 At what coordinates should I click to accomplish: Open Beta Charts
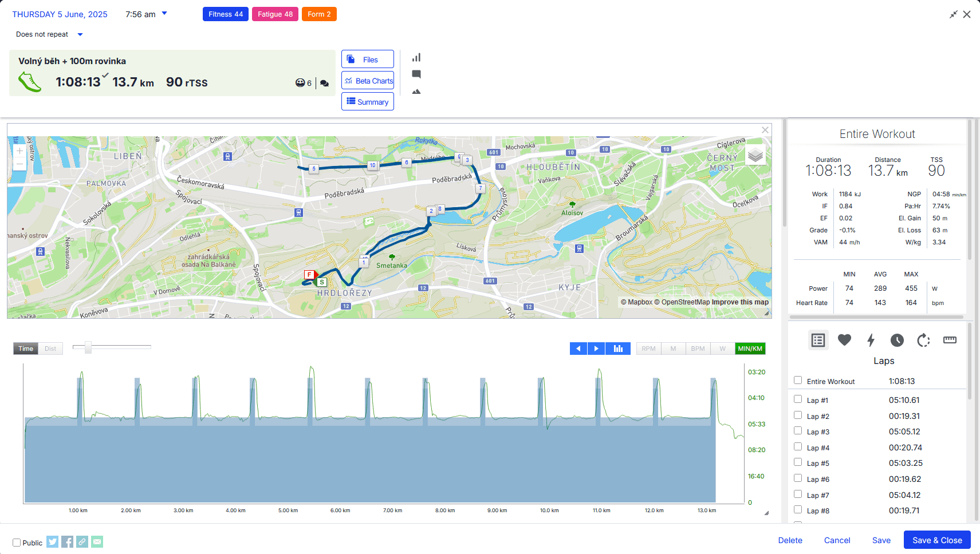(x=368, y=80)
